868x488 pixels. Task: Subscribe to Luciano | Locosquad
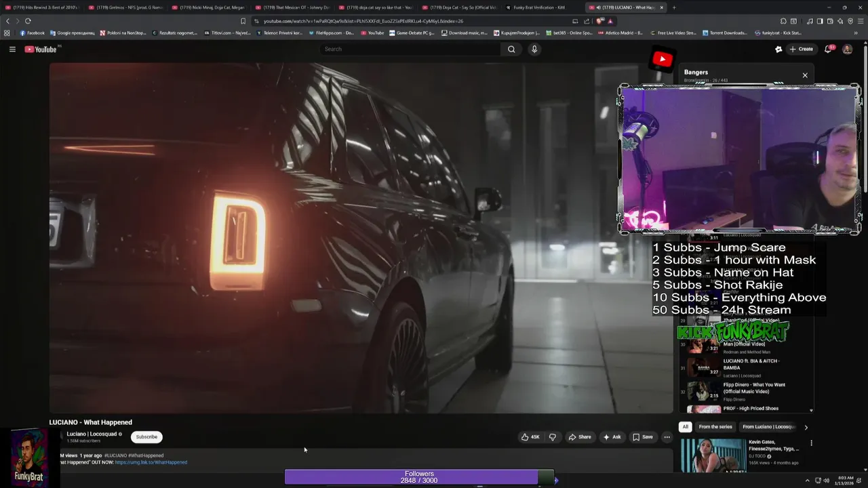(146, 437)
